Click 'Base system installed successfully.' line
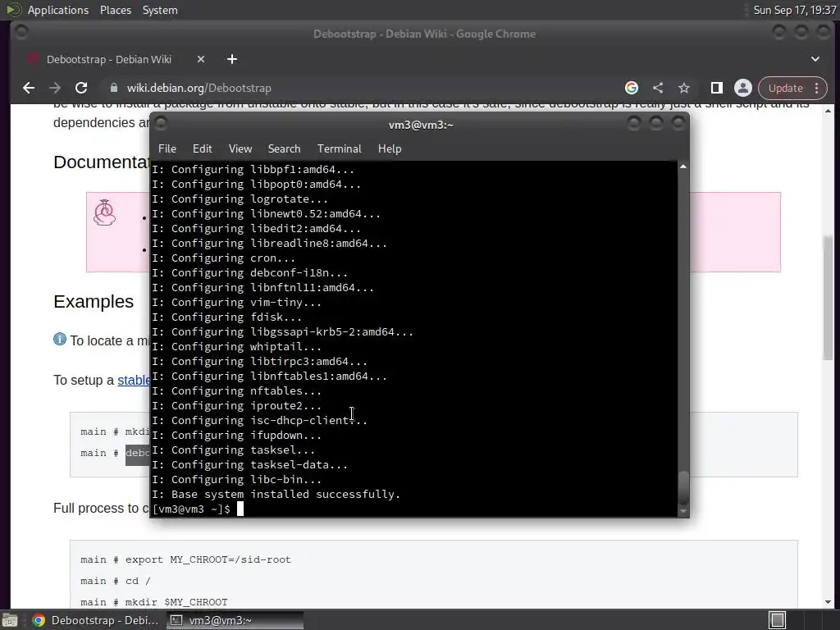This screenshot has width=840, height=630. coord(276,495)
